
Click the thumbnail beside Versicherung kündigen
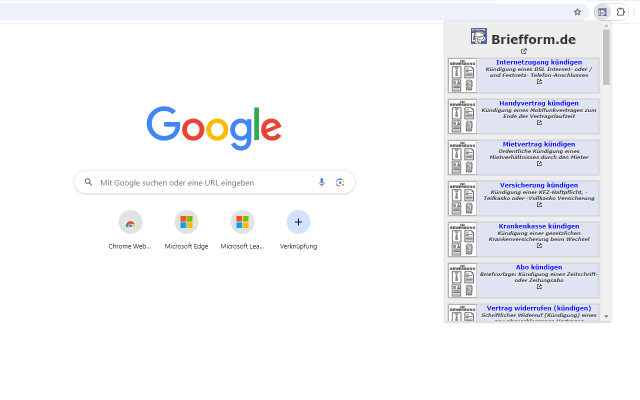462,198
